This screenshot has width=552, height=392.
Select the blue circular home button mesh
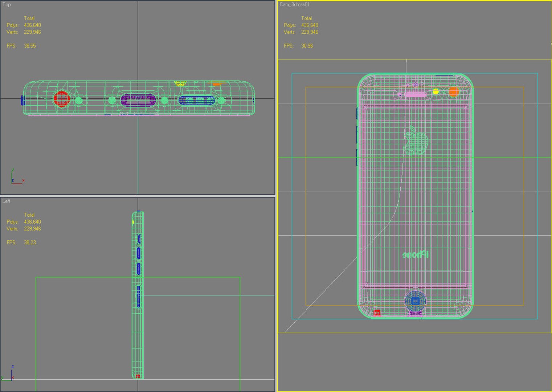415,301
